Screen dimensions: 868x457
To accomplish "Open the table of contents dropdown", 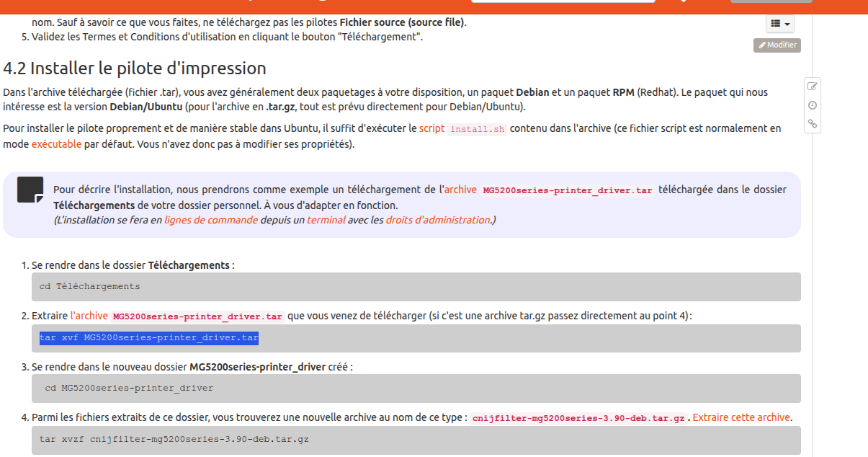I will tap(780, 24).
